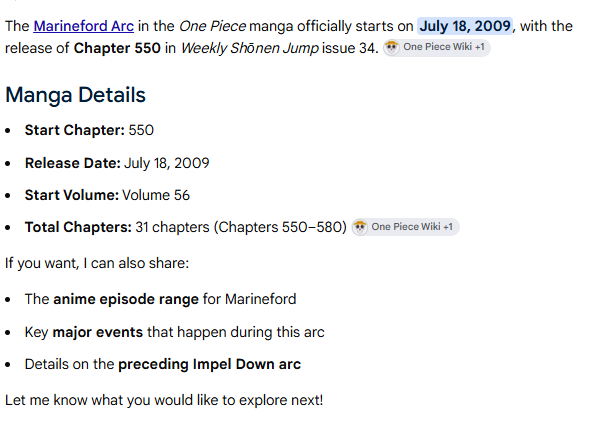Click the straw hat skull icon after issue 34

(392, 48)
